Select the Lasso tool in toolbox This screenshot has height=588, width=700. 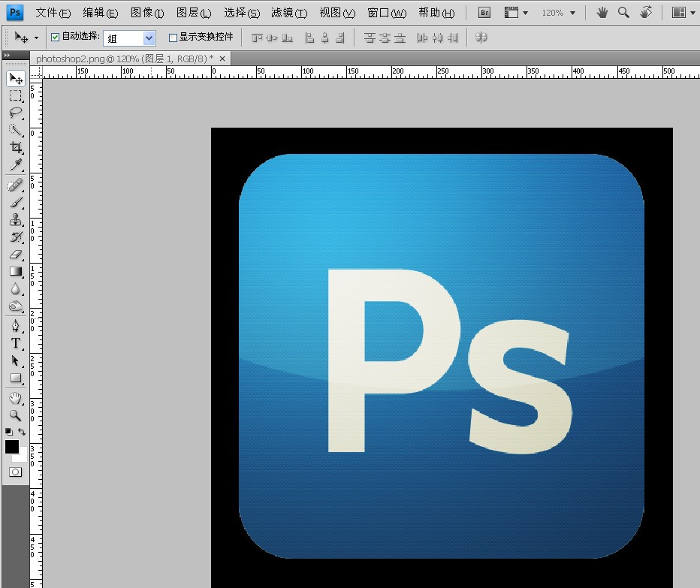pyautogui.click(x=15, y=113)
